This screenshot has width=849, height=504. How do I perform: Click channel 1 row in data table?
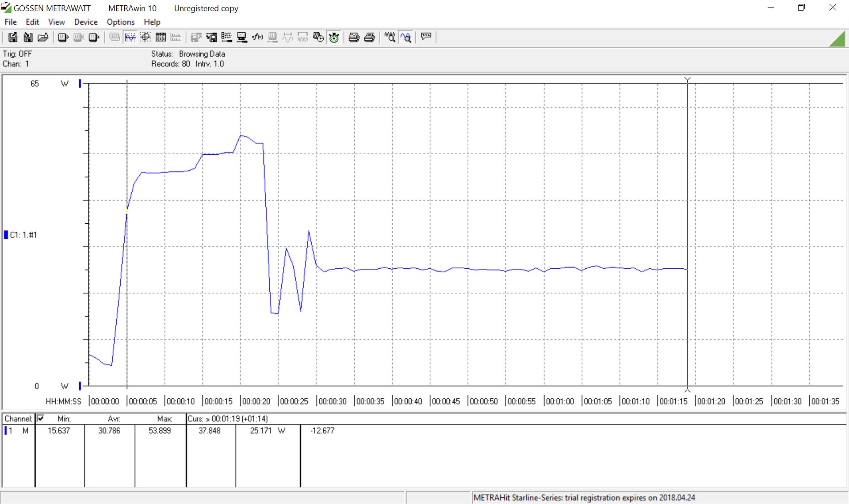tap(18, 431)
